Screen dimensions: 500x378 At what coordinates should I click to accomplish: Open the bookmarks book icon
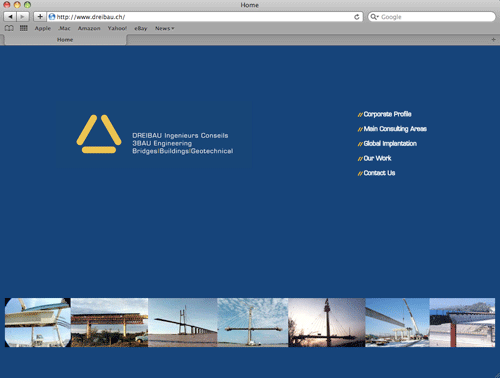[x=9, y=28]
